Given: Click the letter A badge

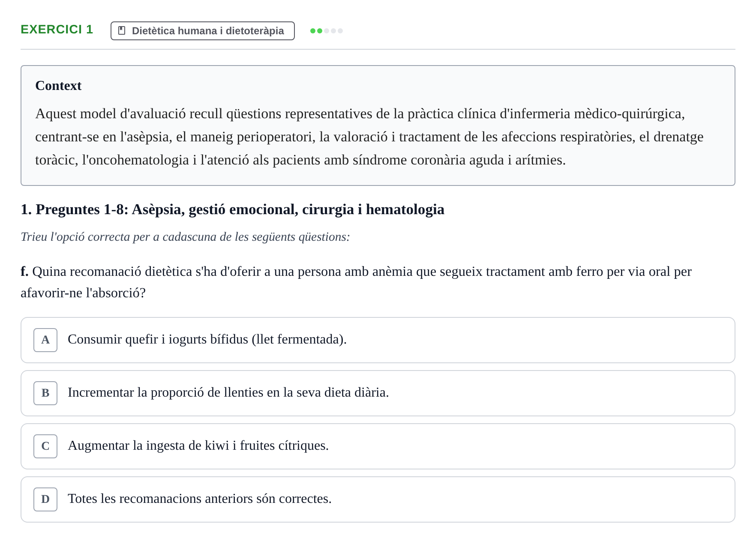Looking at the screenshot, I should click(45, 340).
